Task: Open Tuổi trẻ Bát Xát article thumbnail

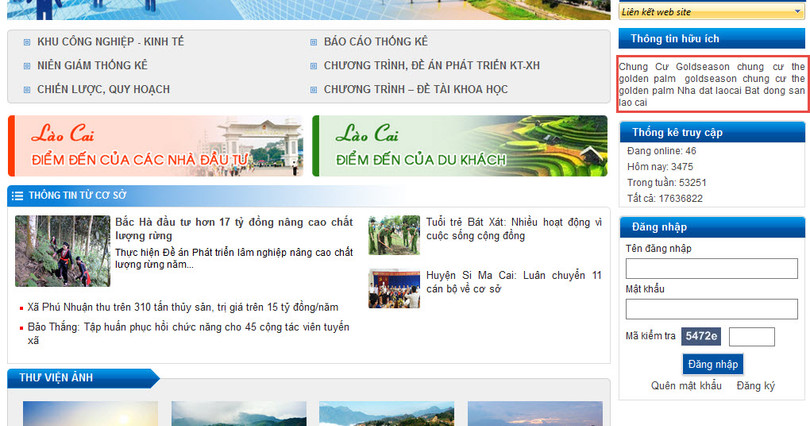Action: point(394,235)
